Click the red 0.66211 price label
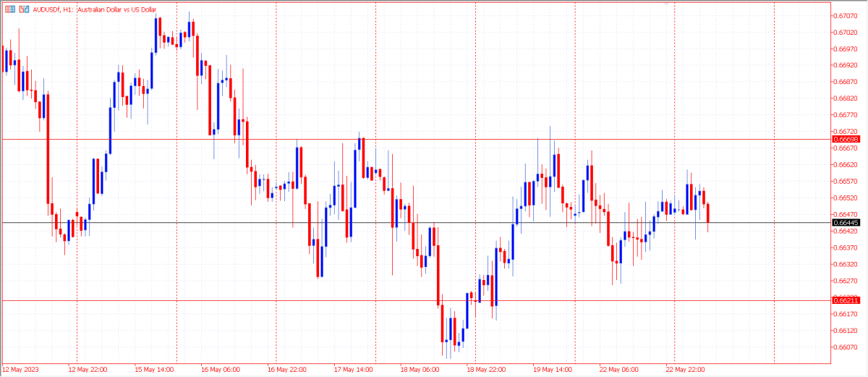 pyautogui.click(x=846, y=300)
